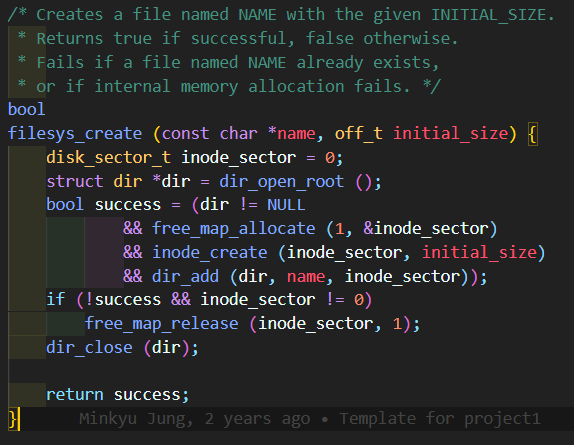Click 'inode_create' function call

point(209,253)
